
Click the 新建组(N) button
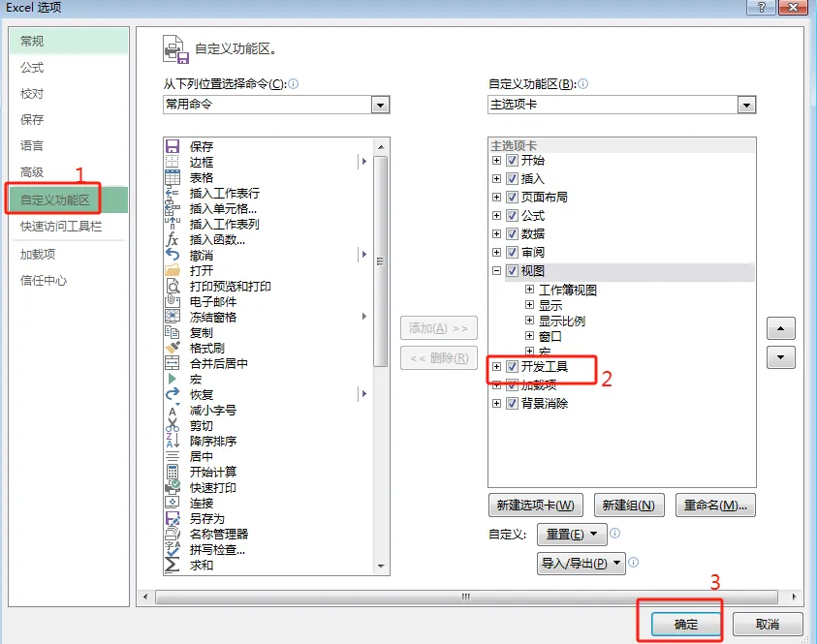point(629,505)
